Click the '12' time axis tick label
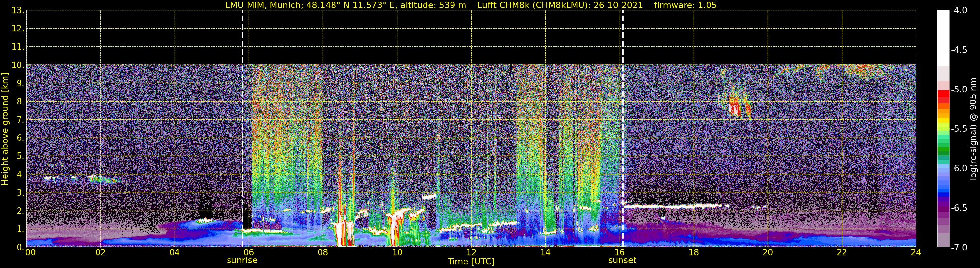 coord(471,252)
